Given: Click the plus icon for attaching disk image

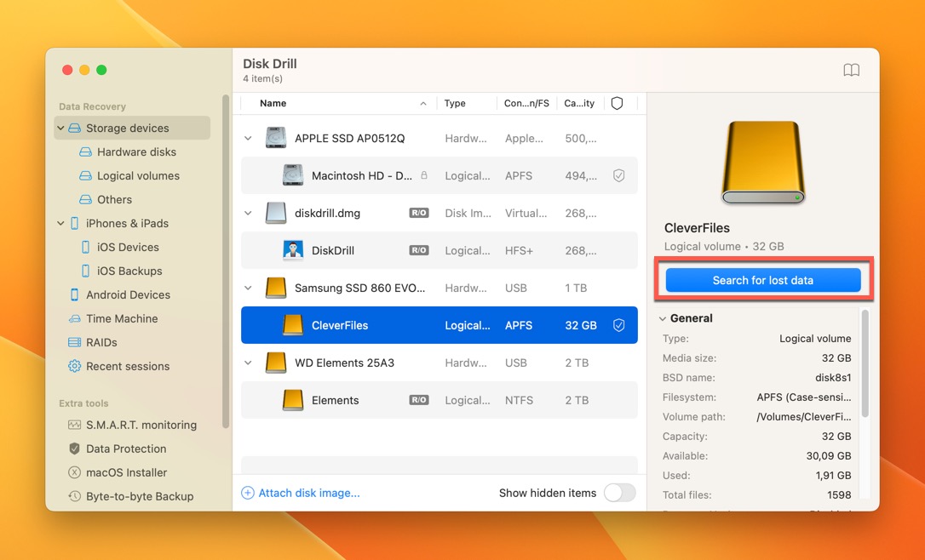Looking at the screenshot, I should tap(248, 493).
